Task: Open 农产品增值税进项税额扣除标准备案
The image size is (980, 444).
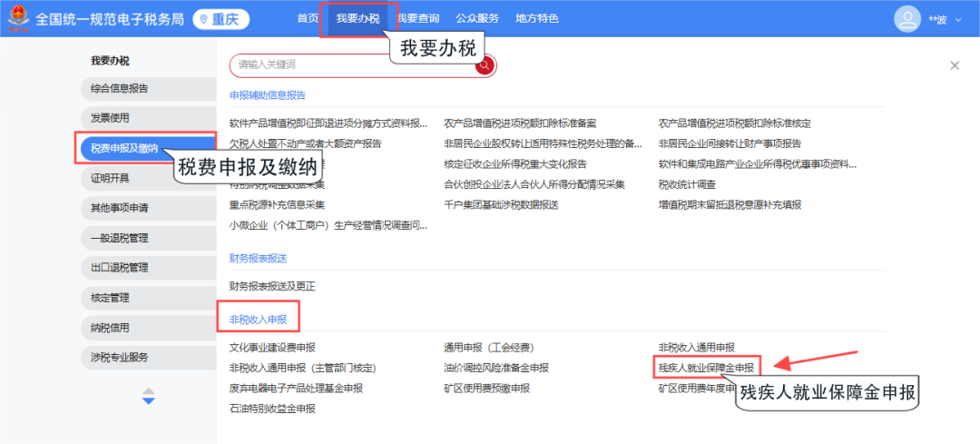Action: 520,123
